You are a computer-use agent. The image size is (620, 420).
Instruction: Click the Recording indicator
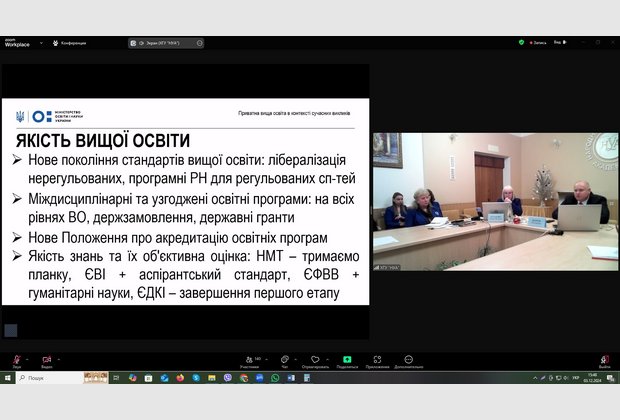point(538,42)
